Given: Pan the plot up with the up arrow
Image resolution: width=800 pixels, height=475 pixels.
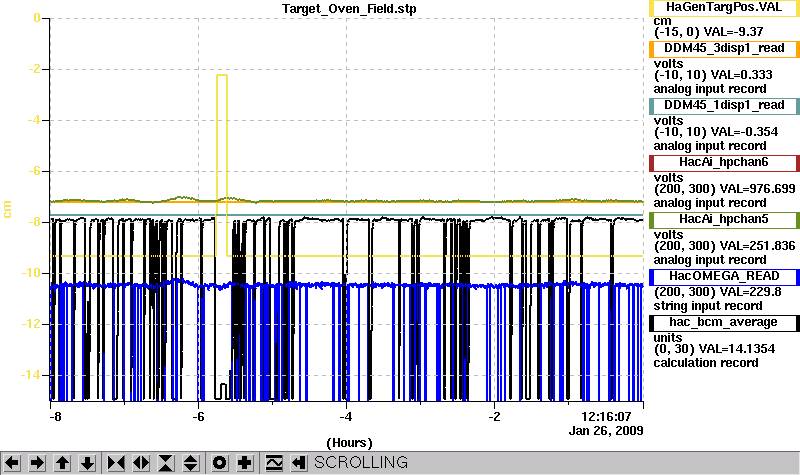Looking at the screenshot, I should [x=62, y=463].
